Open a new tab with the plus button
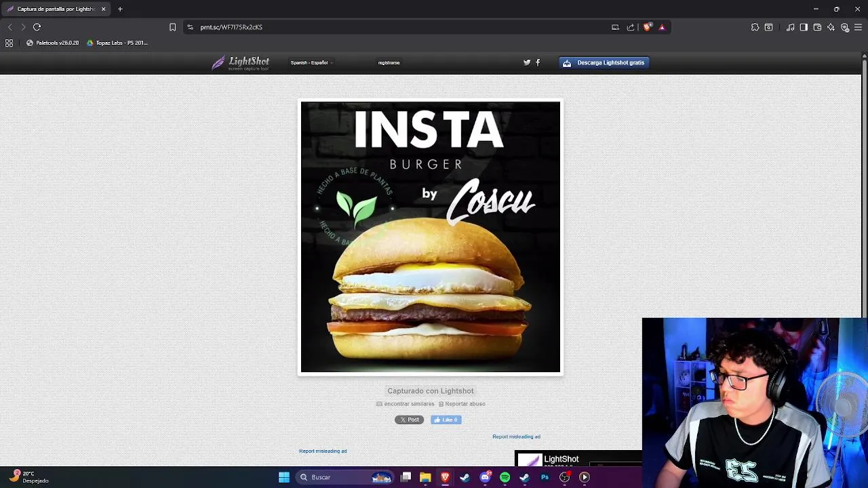The image size is (868, 488). click(120, 9)
